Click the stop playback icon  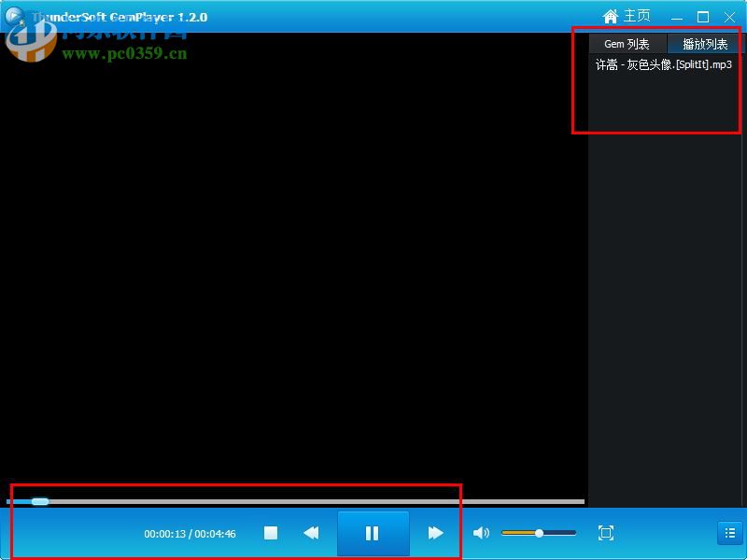pos(270,533)
